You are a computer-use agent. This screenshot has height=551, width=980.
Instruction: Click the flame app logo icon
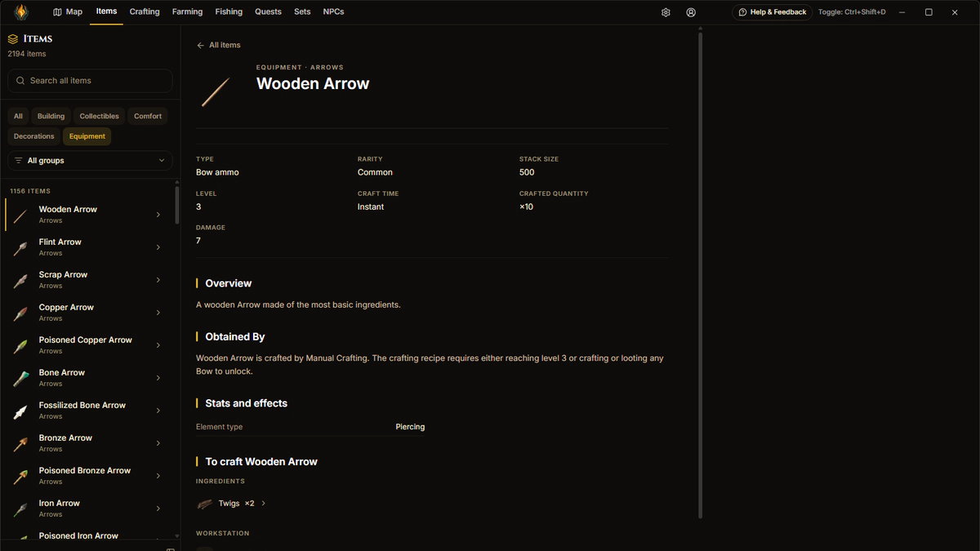coord(21,12)
